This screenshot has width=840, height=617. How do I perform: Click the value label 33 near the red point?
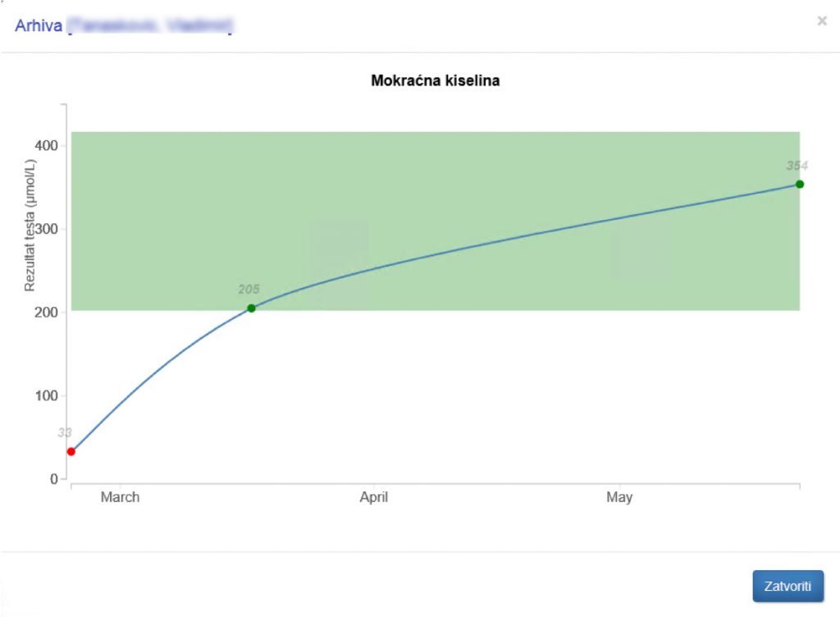click(x=65, y=432)
